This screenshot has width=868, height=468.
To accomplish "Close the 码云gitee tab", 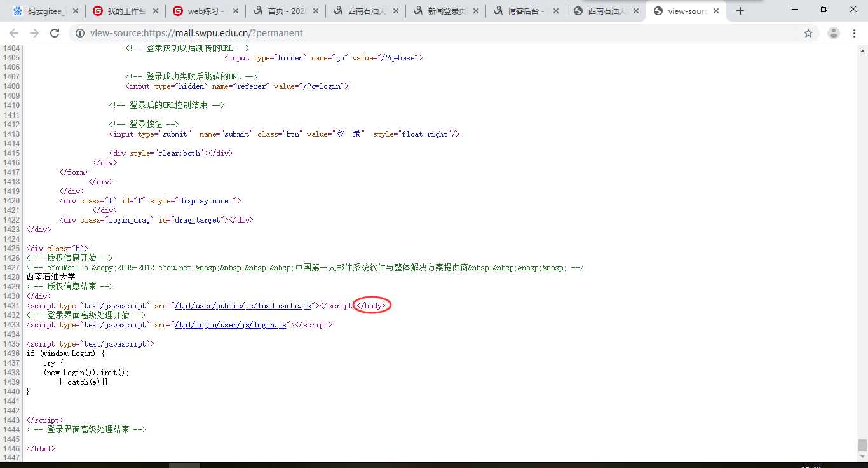I will [76, 11].
